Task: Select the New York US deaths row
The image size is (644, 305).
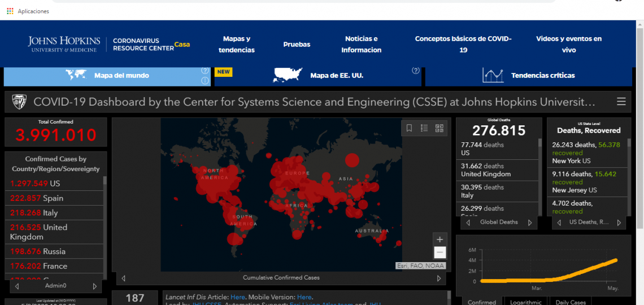Action: (588, 152)
